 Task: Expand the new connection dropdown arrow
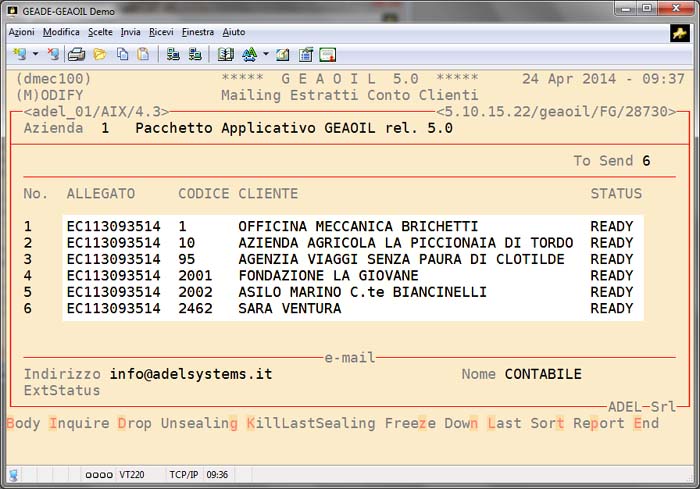(x=35, y=54)
